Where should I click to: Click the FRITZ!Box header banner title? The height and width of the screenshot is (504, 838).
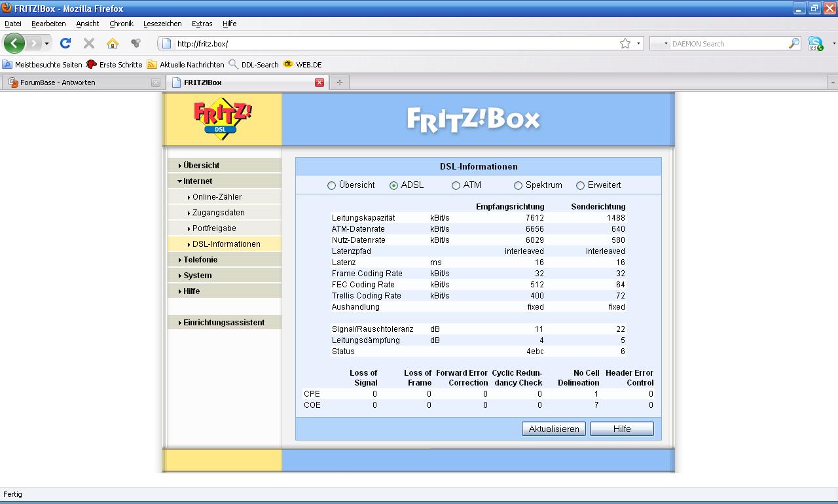(x=473, y=119)
